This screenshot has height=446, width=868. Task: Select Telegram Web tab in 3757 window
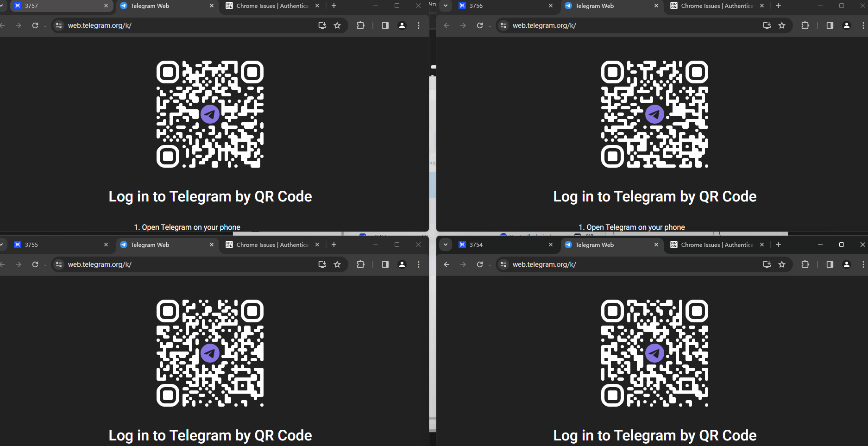[x=166, y=6]
